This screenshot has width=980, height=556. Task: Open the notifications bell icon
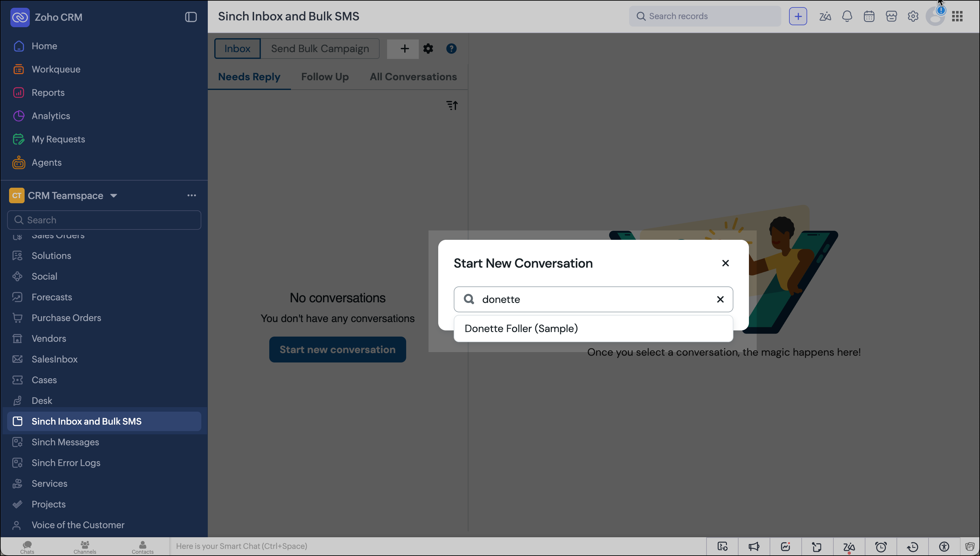pyautogui.click(x=847, y=17)
